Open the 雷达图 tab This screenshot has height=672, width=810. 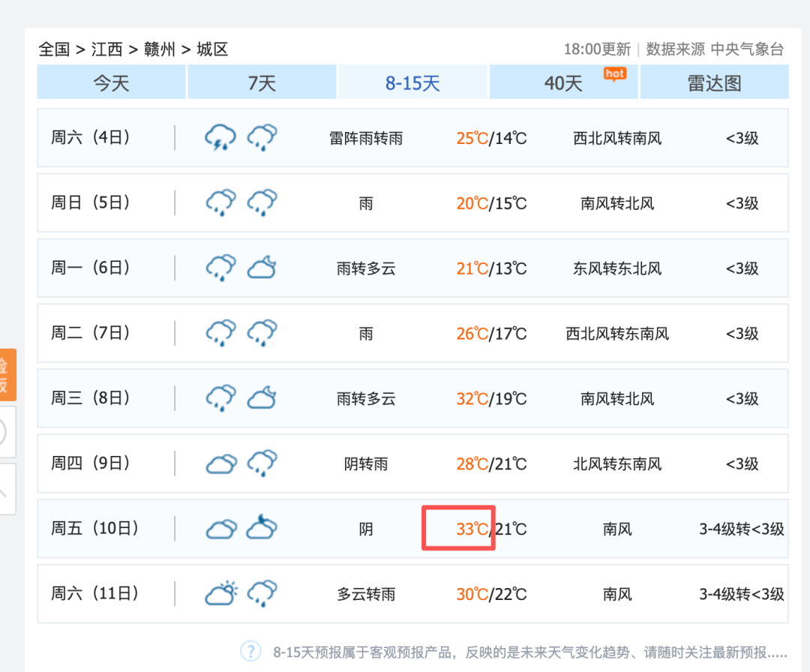tap(714, 82)
